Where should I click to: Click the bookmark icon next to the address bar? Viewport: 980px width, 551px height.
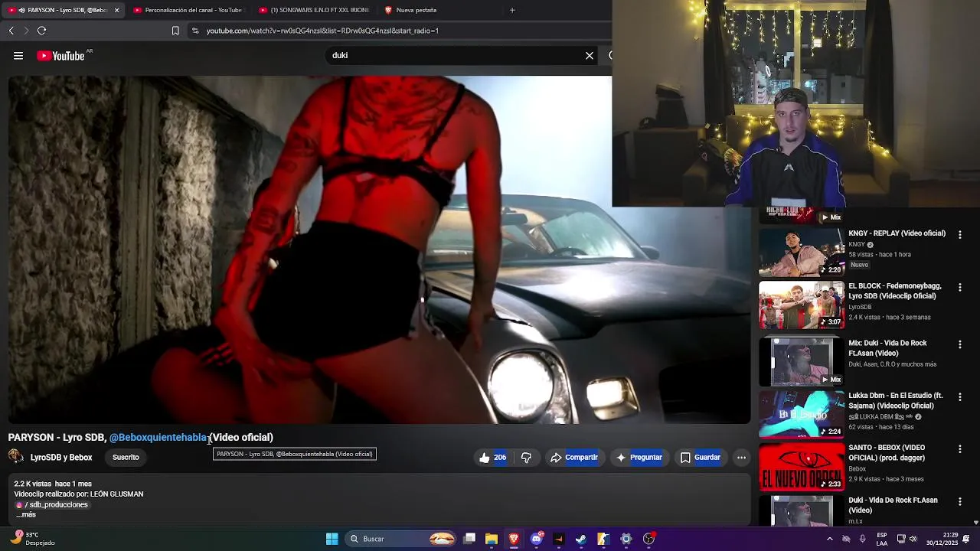pos(175,31)
